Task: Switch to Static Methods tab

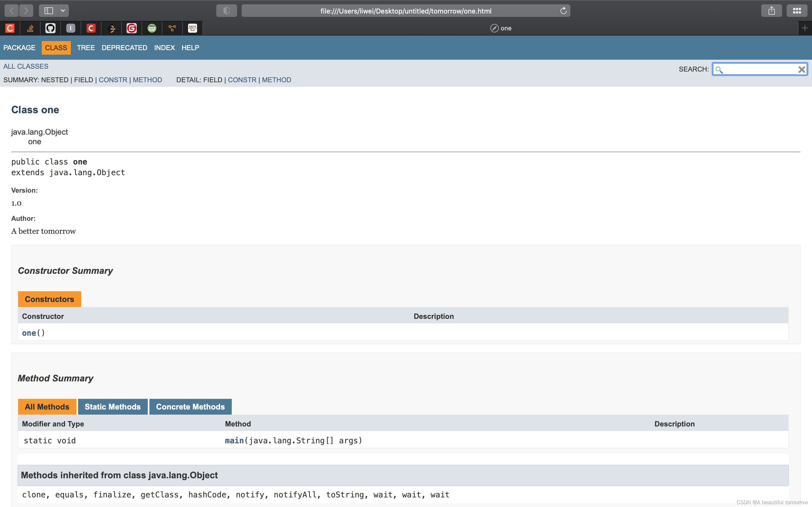Action: [x=112, y=407]
